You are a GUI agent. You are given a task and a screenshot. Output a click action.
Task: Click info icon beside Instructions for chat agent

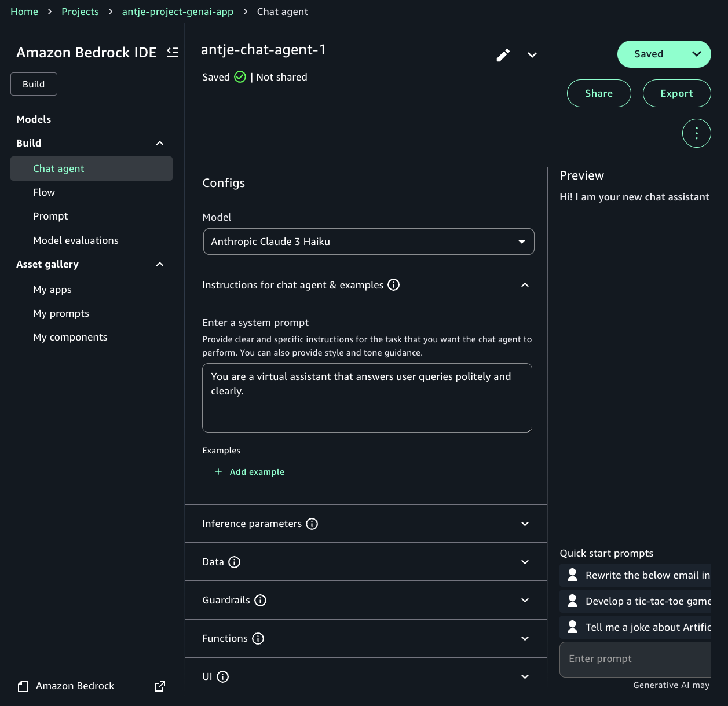[x=394, y=285]
